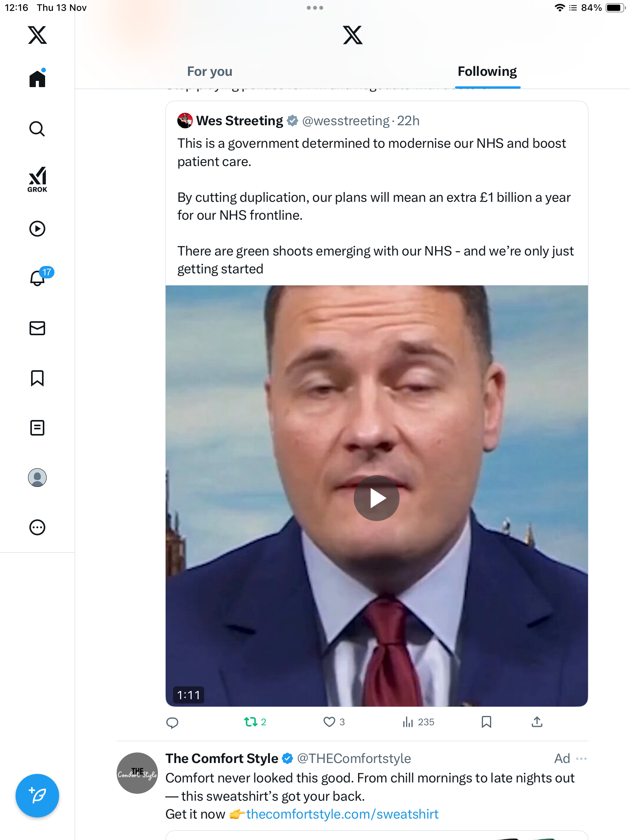Open more options on Comfort Style ad

point(581,759)
